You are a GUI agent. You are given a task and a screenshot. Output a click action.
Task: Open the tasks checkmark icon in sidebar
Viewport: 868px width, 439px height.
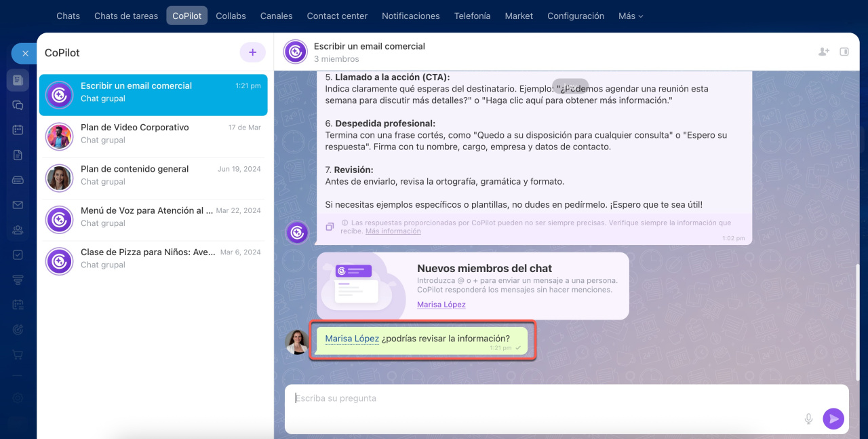[18, 255]
